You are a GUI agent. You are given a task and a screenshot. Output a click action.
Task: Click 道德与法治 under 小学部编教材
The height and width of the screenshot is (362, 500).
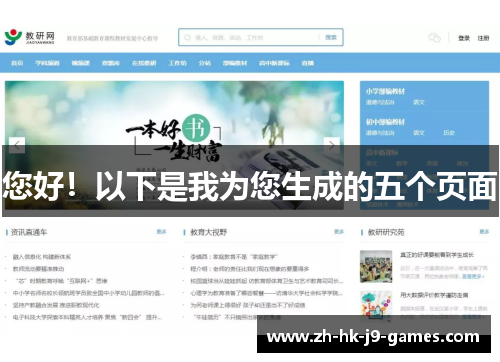coord(380,102)
